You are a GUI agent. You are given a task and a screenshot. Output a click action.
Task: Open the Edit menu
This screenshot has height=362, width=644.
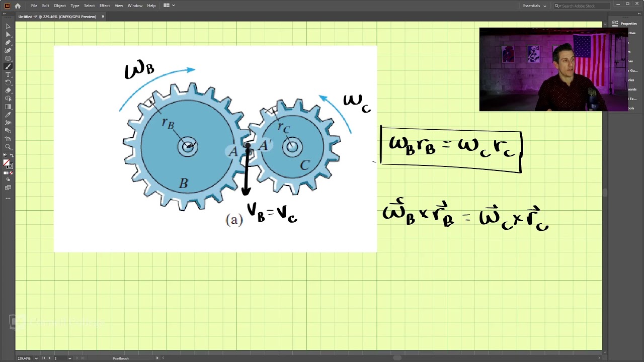click(x=45, y=6)
